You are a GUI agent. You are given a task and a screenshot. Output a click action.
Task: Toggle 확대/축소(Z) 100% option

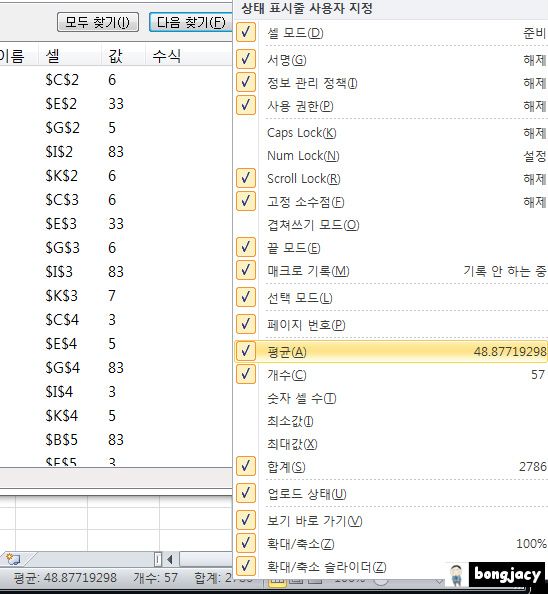click(391, 544)
